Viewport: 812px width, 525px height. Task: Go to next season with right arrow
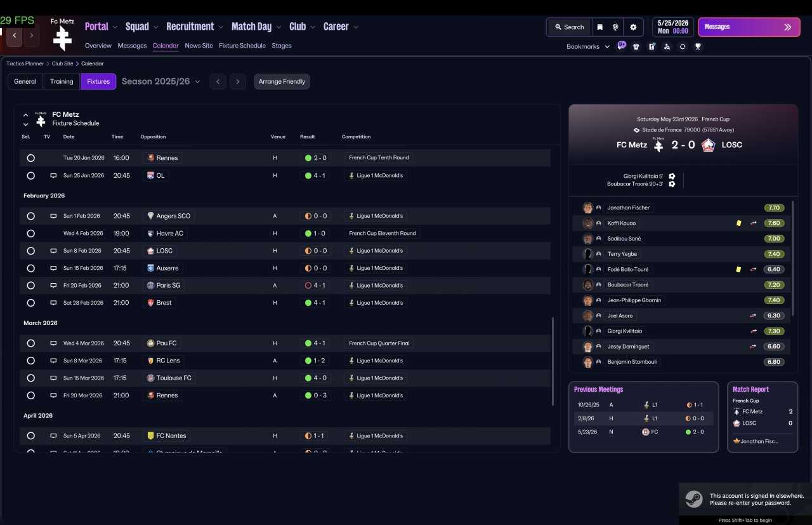(238, 81)
